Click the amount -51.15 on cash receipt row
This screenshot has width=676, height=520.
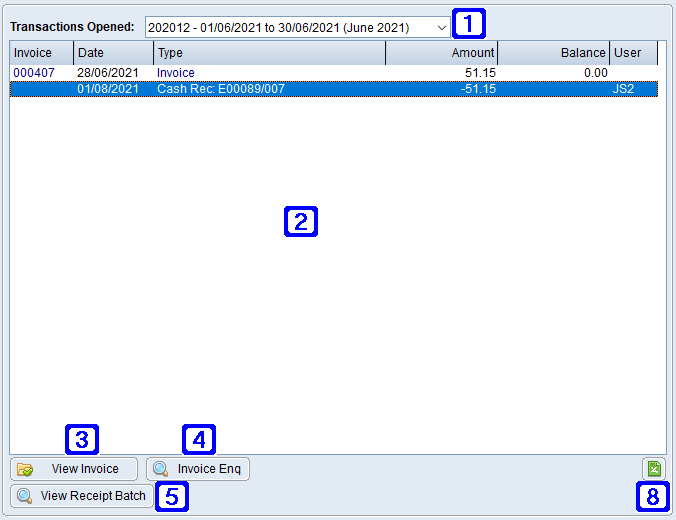coord(479,89)
